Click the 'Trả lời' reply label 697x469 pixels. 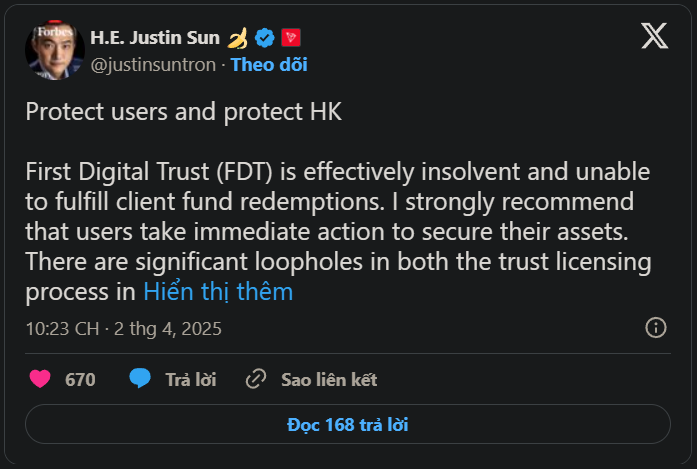[x=191, y=380]
